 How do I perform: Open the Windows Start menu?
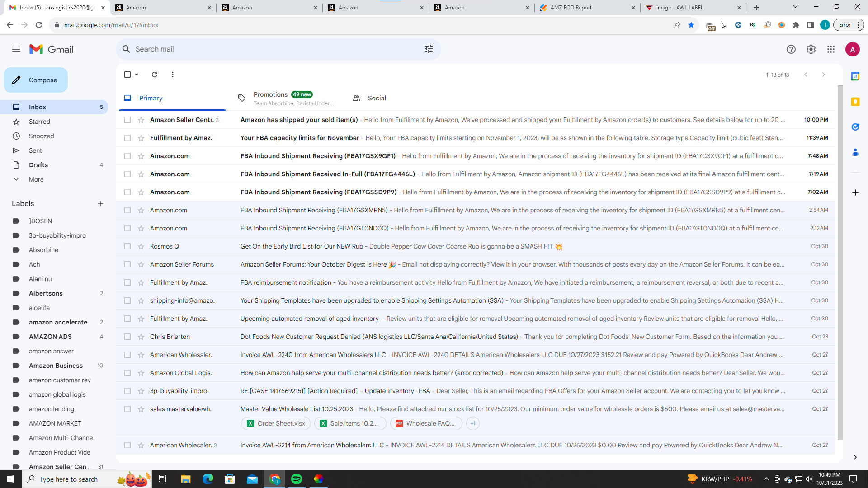click(11, 479)
